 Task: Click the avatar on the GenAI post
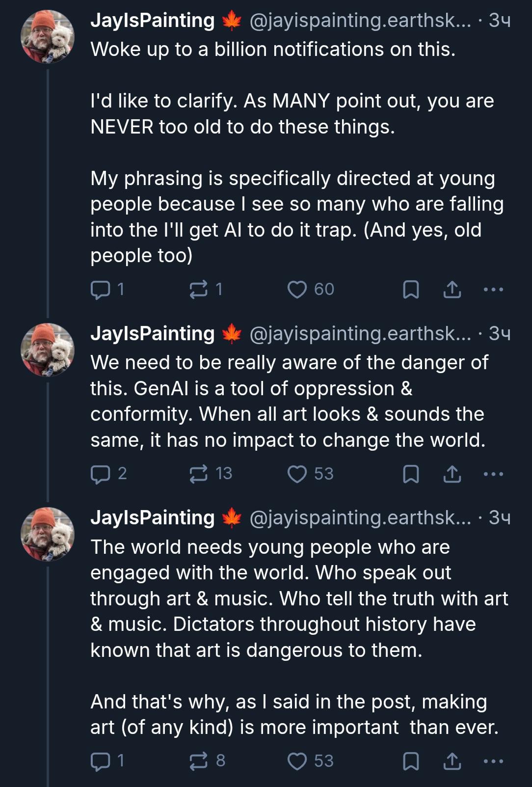pos(48,350)
